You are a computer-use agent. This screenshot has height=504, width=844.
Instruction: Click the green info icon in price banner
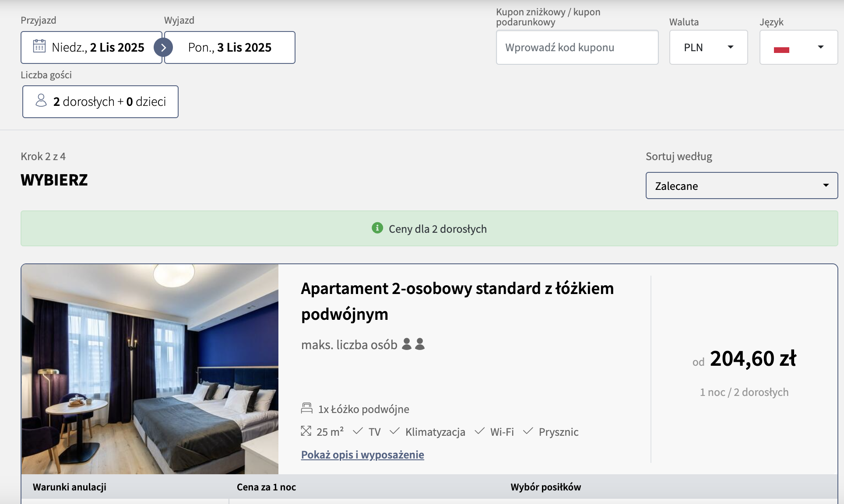pyautogui.click(x=377, y=228)
